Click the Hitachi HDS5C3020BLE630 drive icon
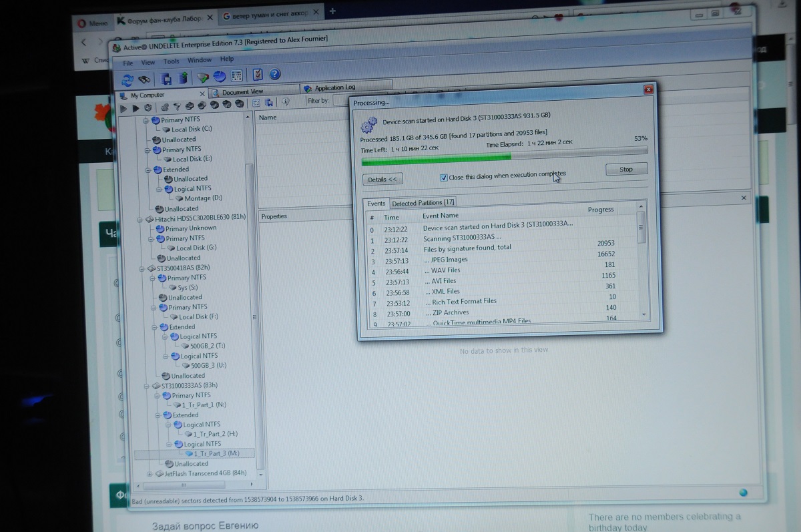Viewport: 801px width, 532px height. click(150, 219)
